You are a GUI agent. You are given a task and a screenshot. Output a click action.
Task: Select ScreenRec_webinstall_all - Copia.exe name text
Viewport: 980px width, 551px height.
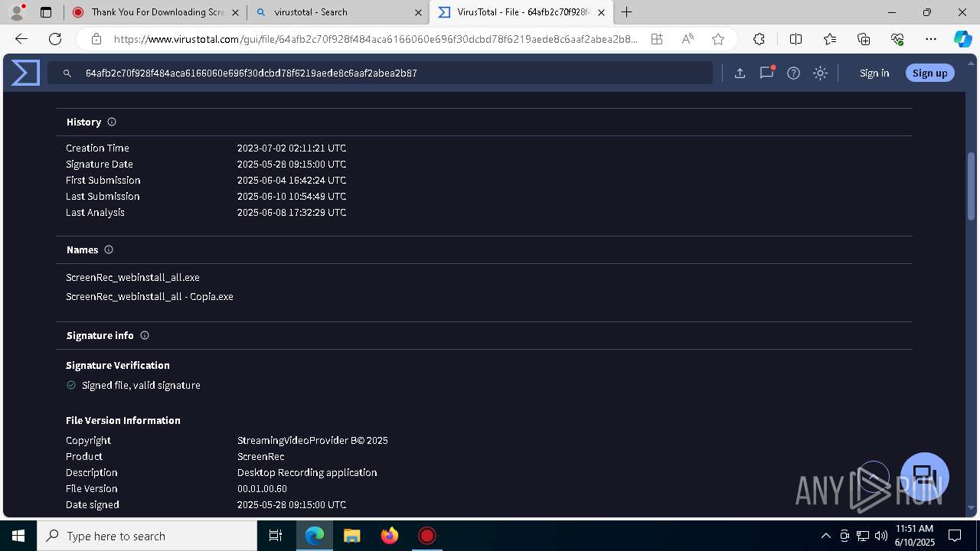(149, 296)
